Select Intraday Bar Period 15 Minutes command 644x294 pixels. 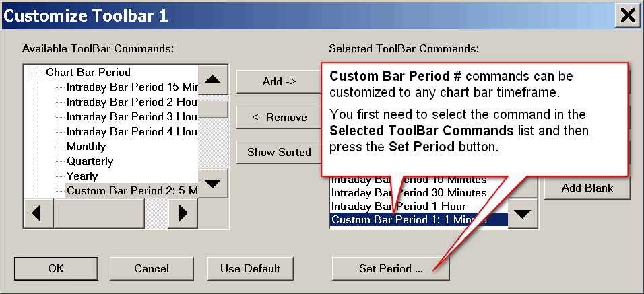click(131, 87)
